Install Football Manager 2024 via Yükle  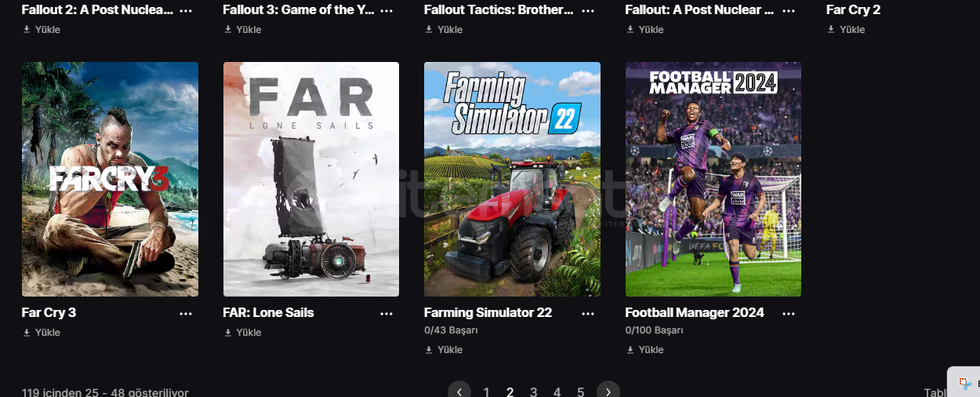coord(644,350)
